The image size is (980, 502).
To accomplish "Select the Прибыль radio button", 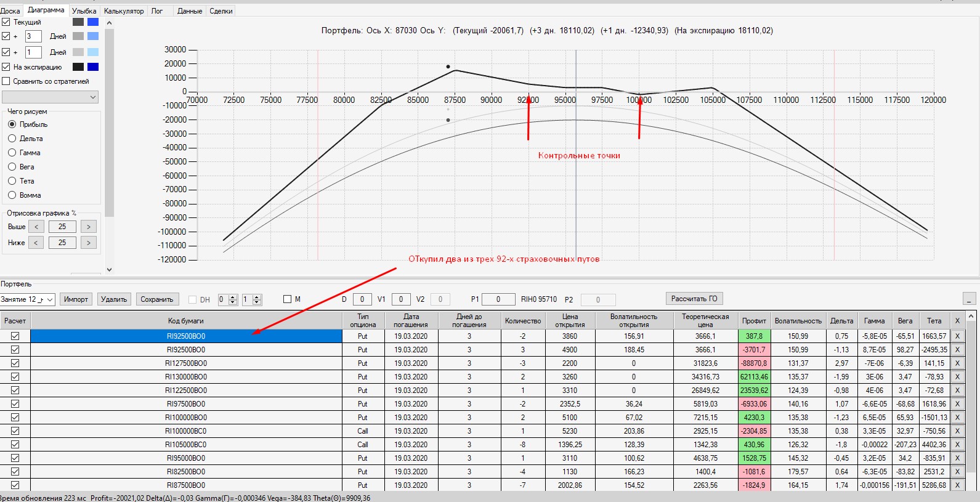I will click(x=12, y=124).
